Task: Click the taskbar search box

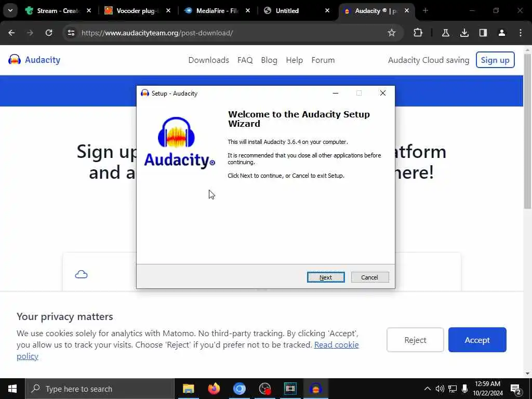Action: click(x=100, y=389)
